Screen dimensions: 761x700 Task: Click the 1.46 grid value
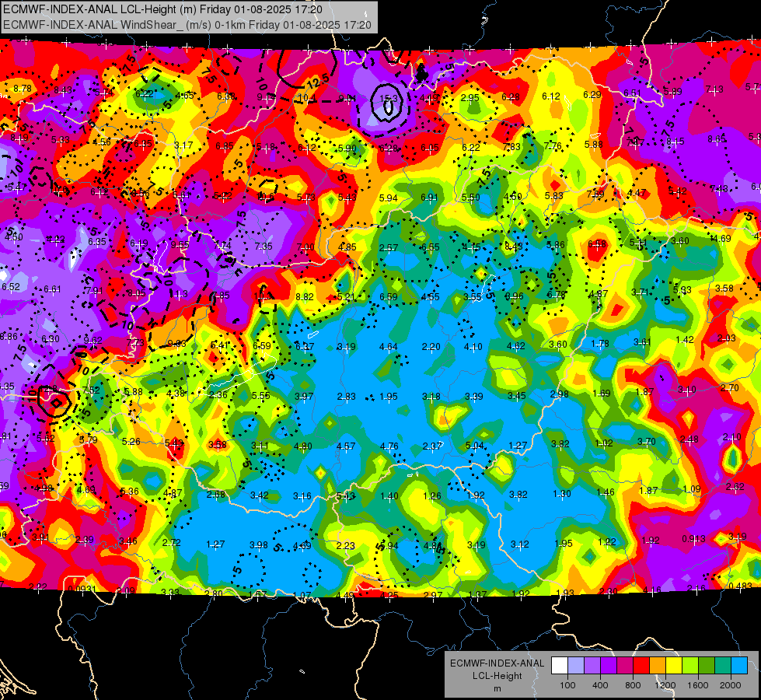606,492
